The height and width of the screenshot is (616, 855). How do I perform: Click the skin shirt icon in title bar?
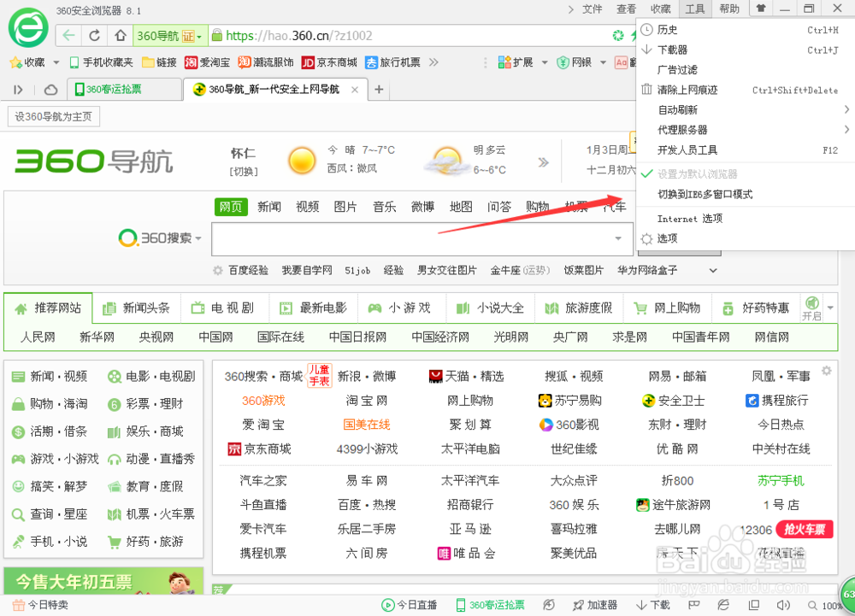click(761, 9)
